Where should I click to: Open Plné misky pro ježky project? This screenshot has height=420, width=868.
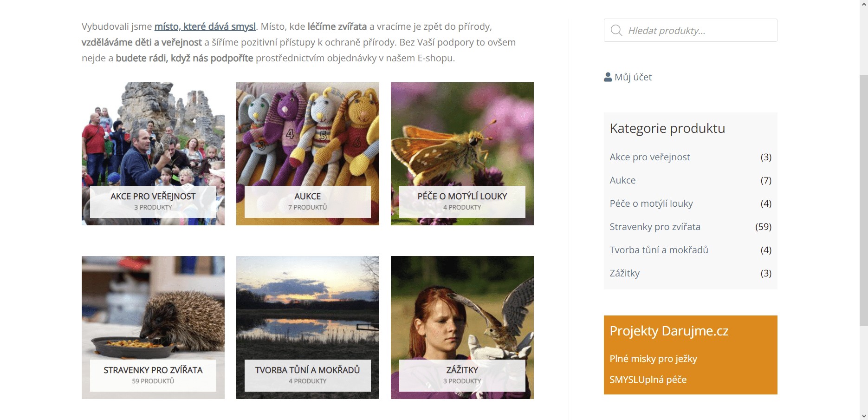(654, 359)
